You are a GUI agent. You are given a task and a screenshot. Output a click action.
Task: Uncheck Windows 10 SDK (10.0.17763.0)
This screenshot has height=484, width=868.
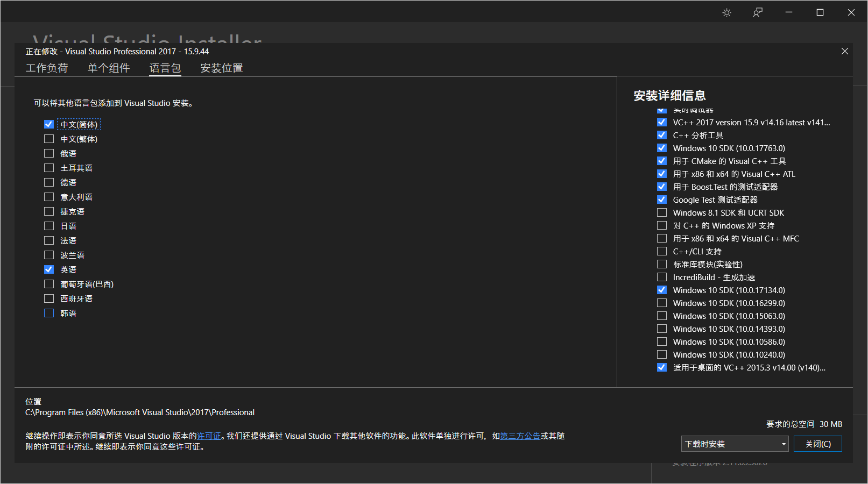(x=662, y=148)
